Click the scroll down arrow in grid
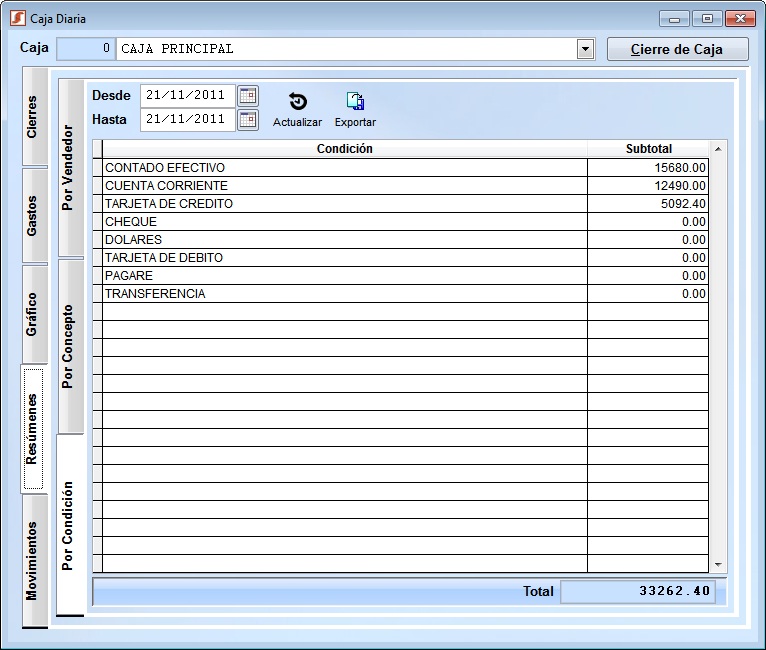The height and width of the screenshot is (650, 766). click(x=717, y=565)
